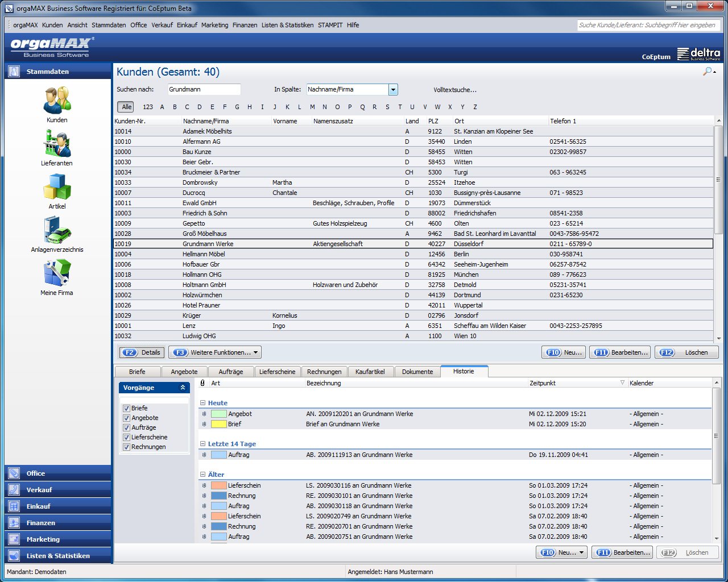Uncheck the Lieferscheine checkbox under Vorgänge
The width and height of the screenshot is (728, 582).
tap(127, 437)
